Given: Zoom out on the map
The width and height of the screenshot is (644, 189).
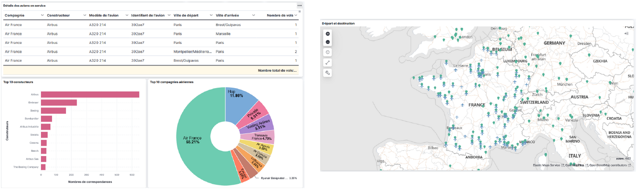Looking at the screenshot, I should 328,42.
